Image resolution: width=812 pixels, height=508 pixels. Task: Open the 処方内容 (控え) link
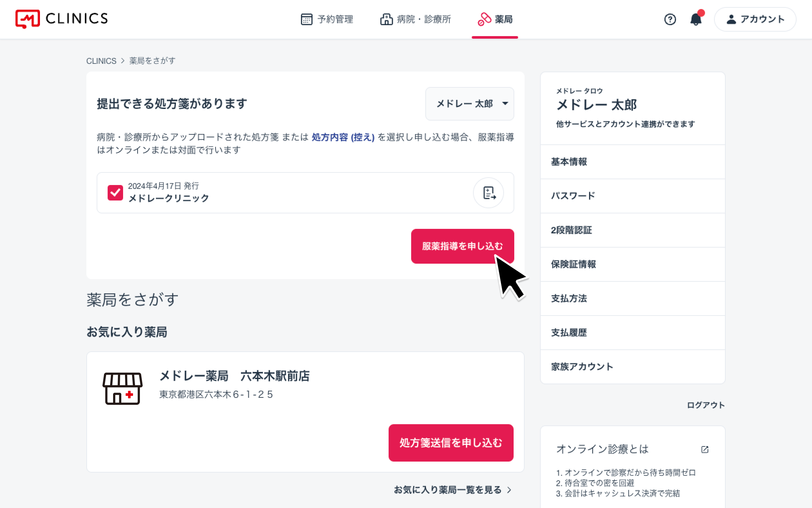343,137
